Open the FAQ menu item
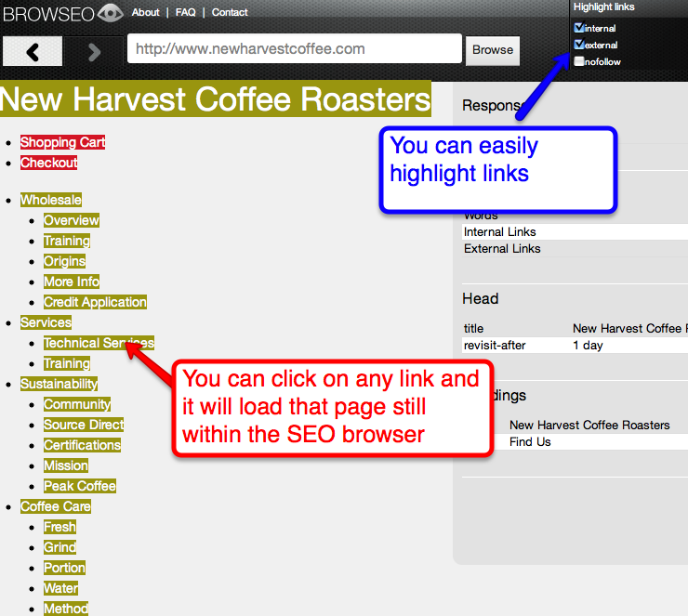The image size is (688, 616). [186, 12]
